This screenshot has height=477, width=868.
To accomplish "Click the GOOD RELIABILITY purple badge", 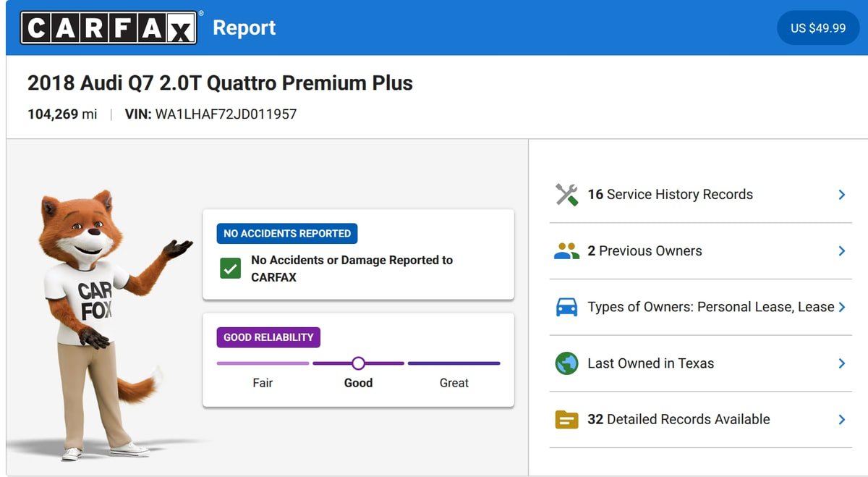I will point(268,337).
